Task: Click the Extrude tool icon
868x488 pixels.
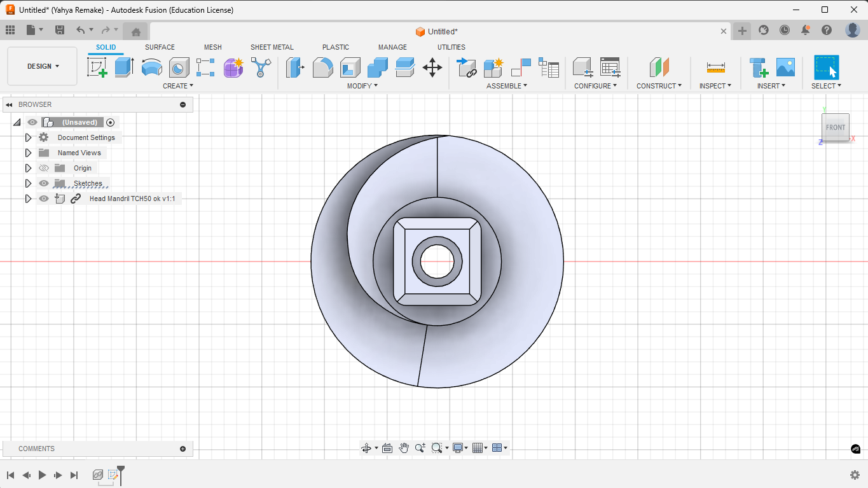Action: click(124, 67)
